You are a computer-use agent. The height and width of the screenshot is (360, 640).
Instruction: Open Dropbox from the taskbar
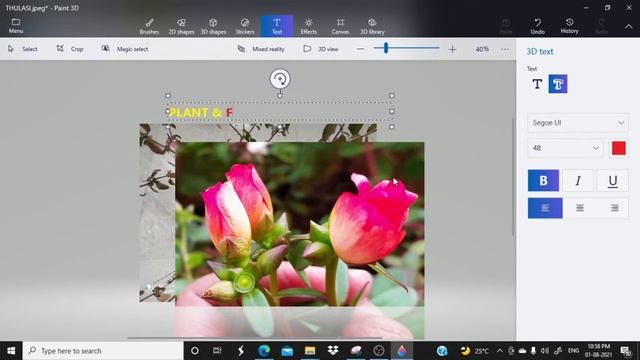(333, 351)
